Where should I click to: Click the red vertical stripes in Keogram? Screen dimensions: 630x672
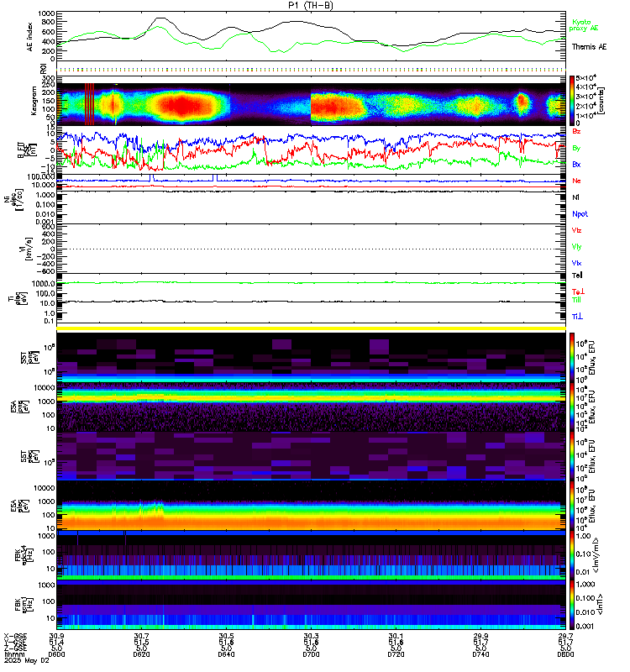[89, 104]
